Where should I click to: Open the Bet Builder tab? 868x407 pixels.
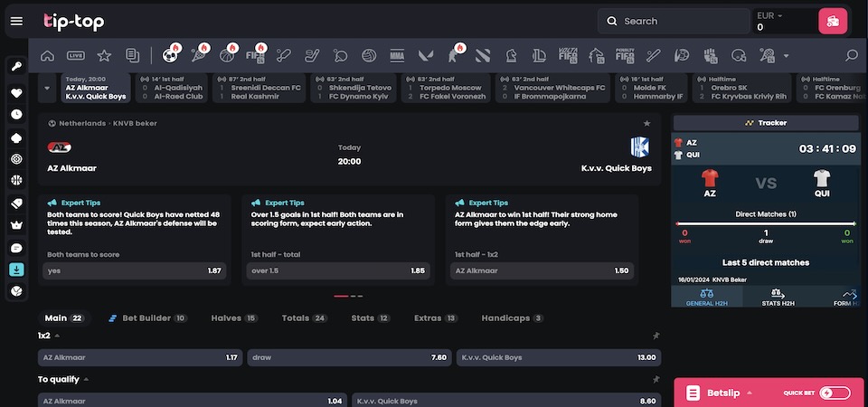[147, 317]
